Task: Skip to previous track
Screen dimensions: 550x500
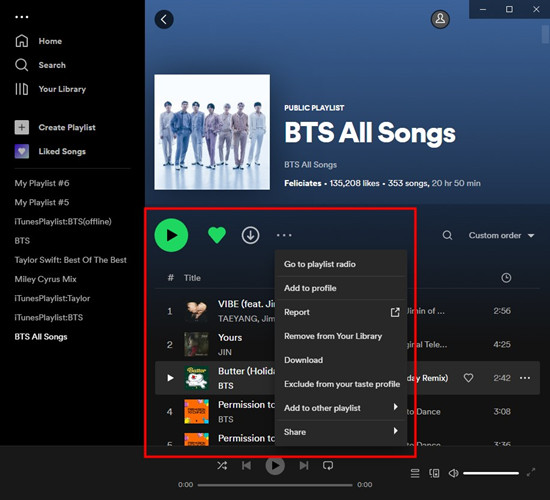Action: 246,466
